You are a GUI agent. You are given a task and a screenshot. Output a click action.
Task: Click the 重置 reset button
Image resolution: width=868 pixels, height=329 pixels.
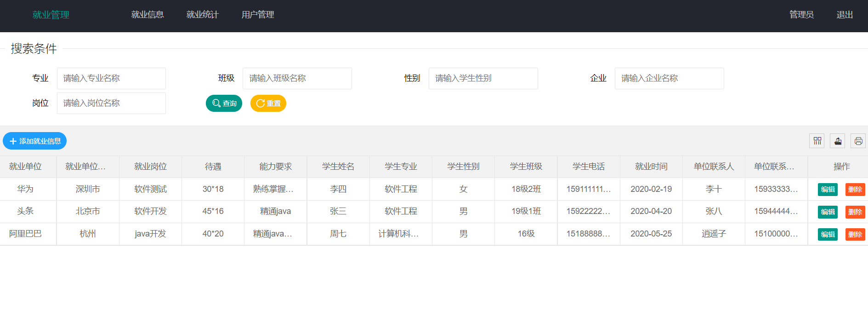[x=268, y=103]
